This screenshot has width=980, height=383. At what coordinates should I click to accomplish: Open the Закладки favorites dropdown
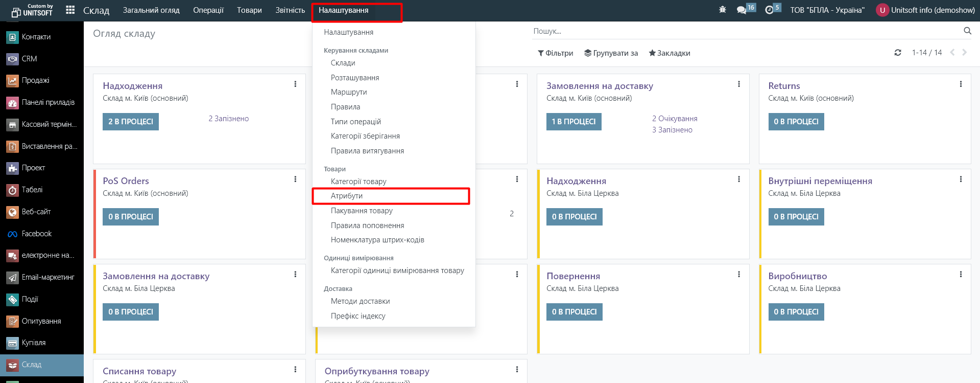(670, 53)
